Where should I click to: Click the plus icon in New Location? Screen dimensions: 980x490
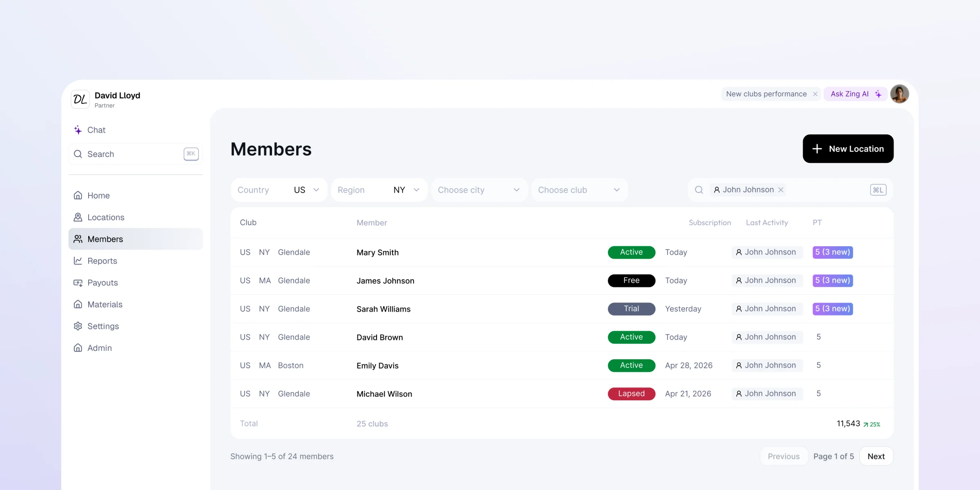[817, 149]
